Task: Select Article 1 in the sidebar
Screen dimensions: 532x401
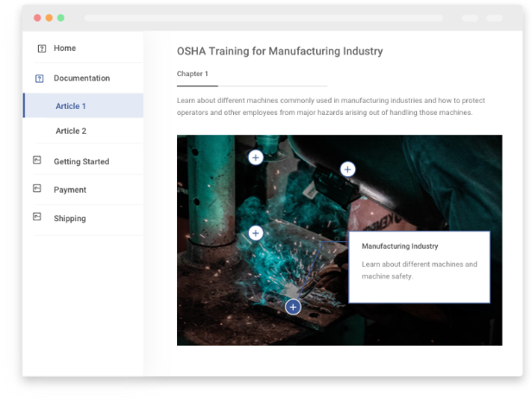Action: point(71,106)
